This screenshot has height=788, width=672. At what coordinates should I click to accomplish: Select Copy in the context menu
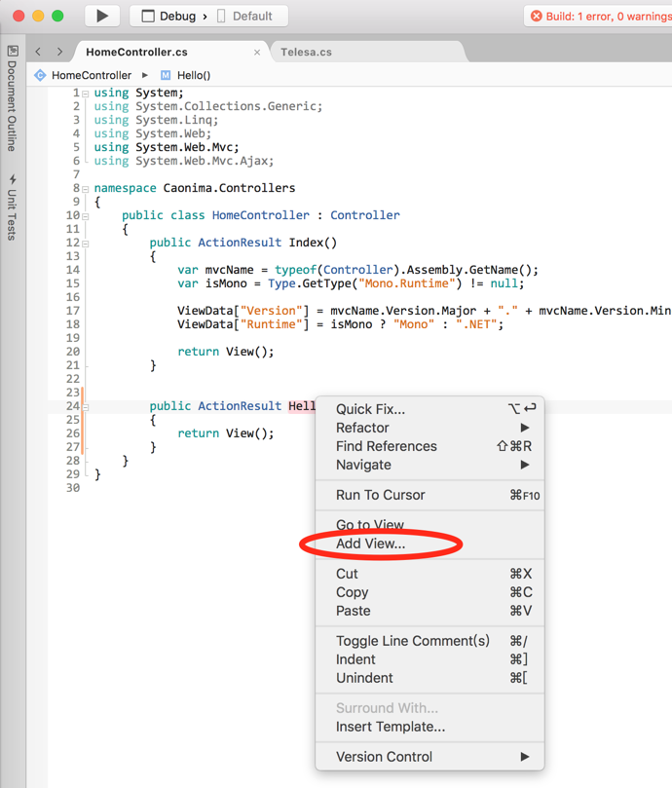[x=429, y=592]
